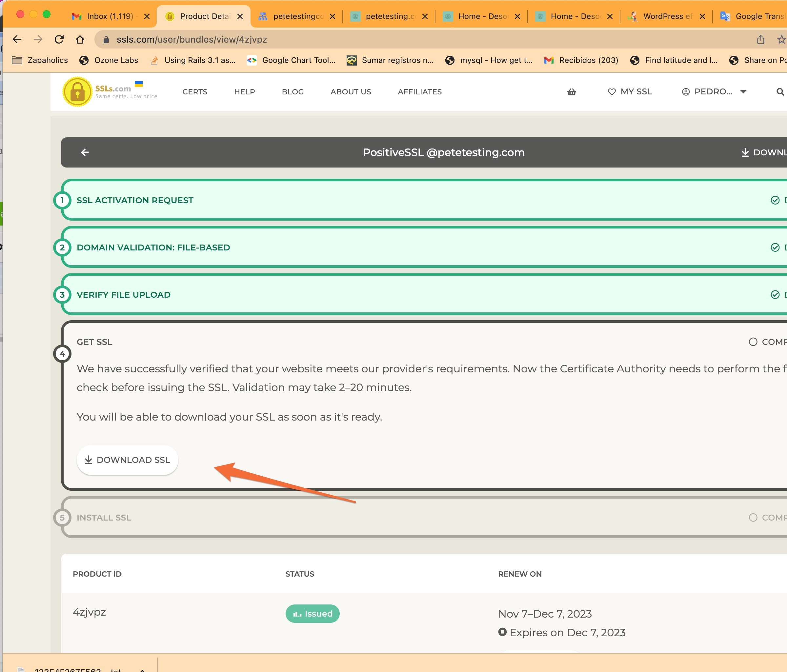
Task: Click the GET SSL complete status circle
Action: [x=753, y=342]
